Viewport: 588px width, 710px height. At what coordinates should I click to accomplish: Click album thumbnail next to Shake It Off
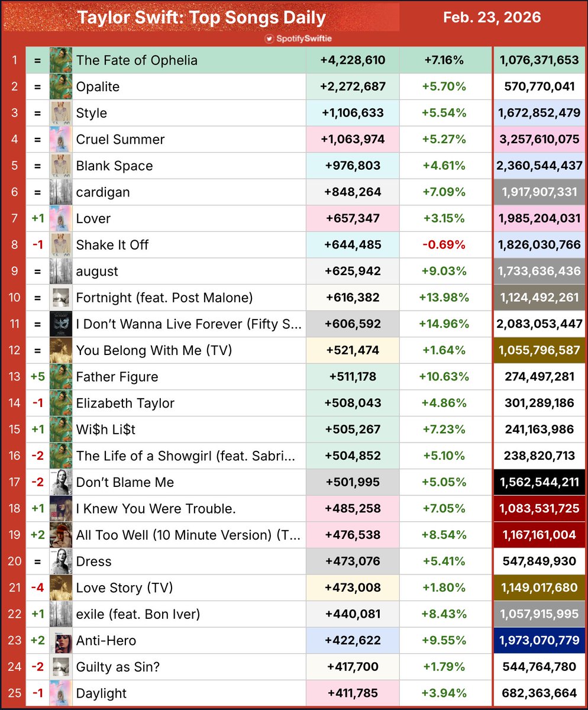tap(61, 245)
